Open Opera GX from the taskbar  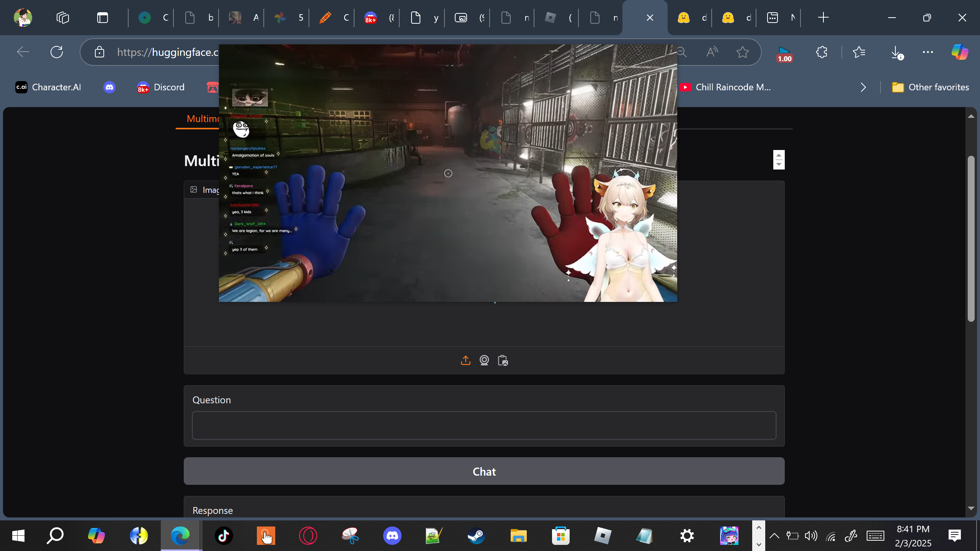308,536
